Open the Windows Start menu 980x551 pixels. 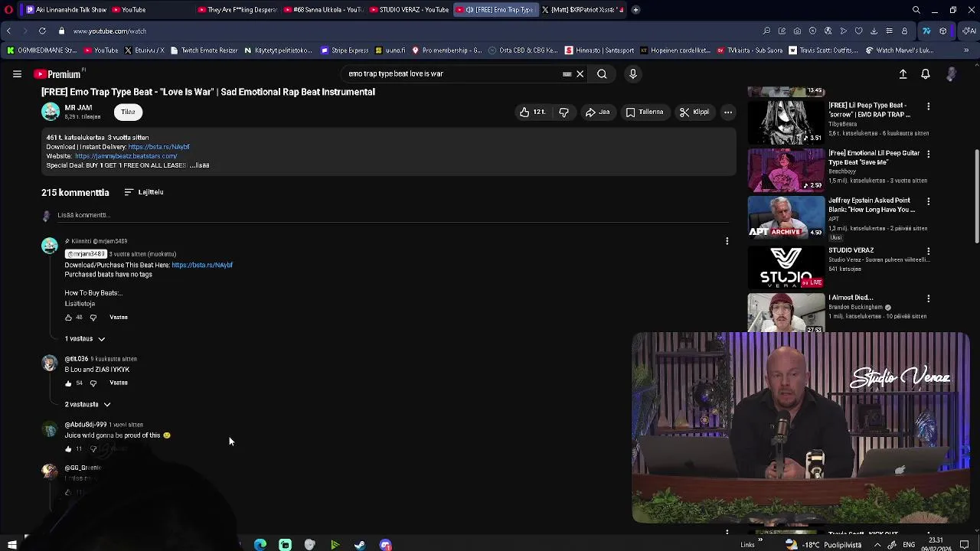click(x=12, y=545)
